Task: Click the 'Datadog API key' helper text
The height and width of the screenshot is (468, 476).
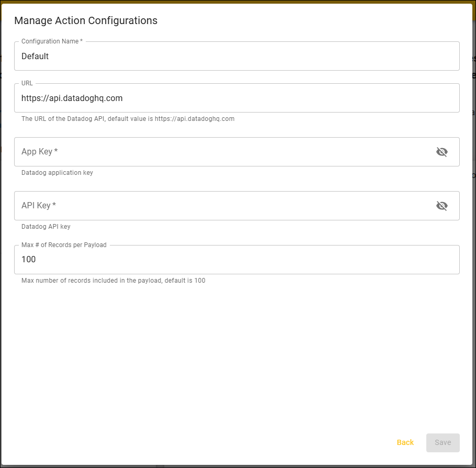Action: (x=46, y=227)
